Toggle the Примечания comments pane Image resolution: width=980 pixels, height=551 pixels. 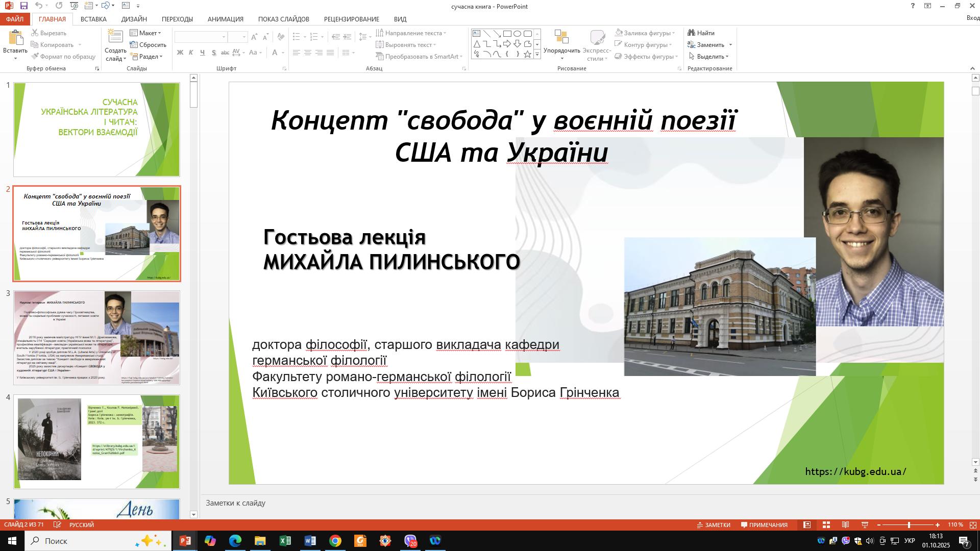coord(764,525)
